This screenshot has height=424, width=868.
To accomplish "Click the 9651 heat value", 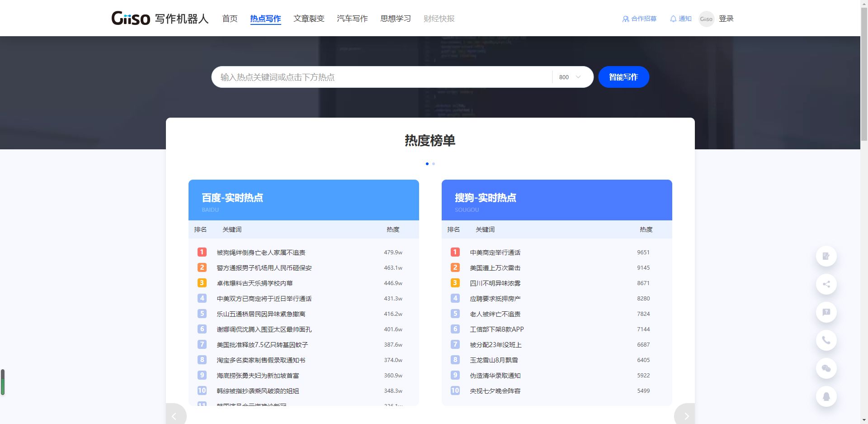I will 643,252.
